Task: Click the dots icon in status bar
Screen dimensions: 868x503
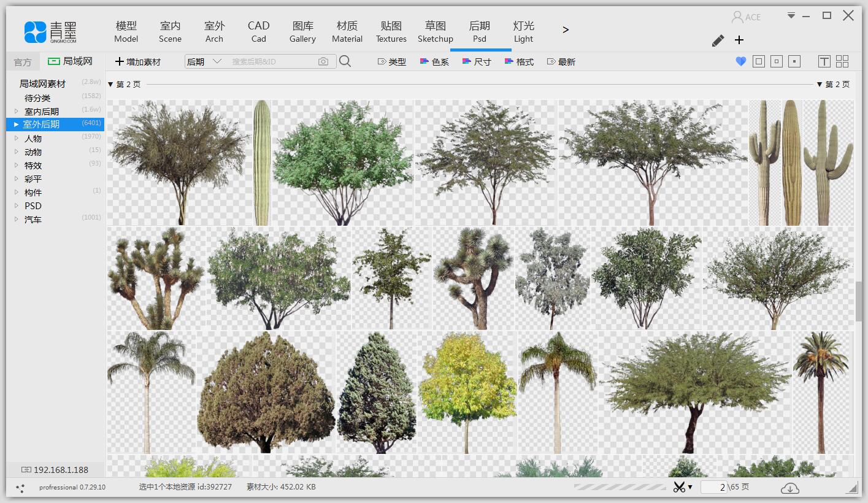Action: click(x=20, y=488)
